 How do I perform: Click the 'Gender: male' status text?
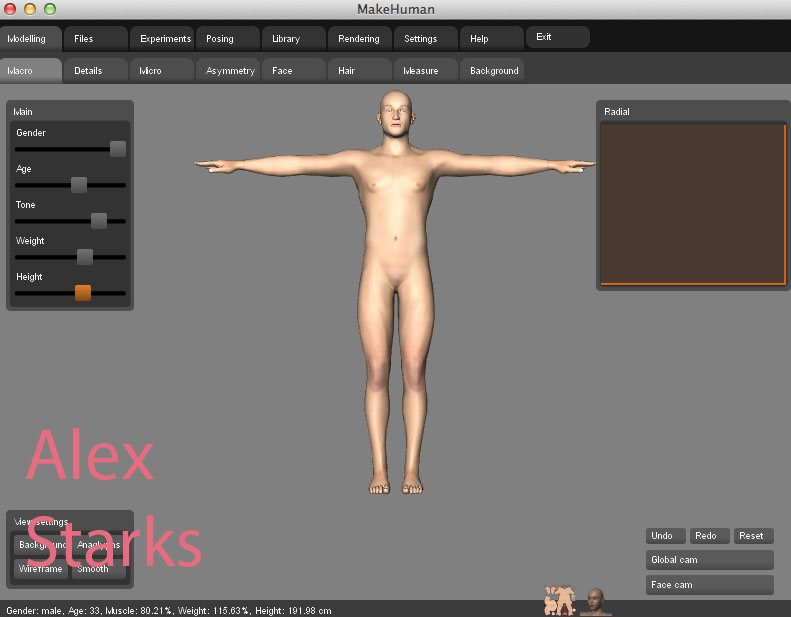coord(34,611)
